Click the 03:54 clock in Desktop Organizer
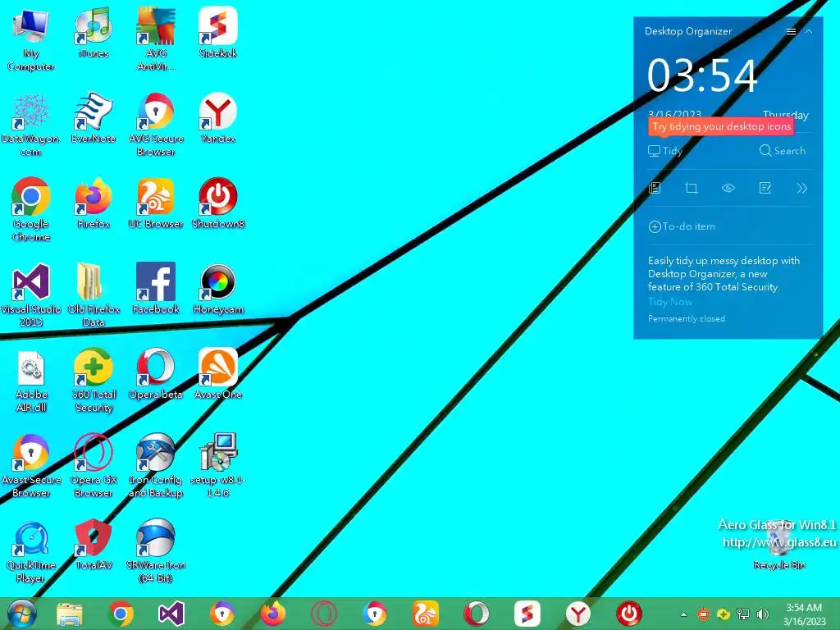 click(702, 75)
